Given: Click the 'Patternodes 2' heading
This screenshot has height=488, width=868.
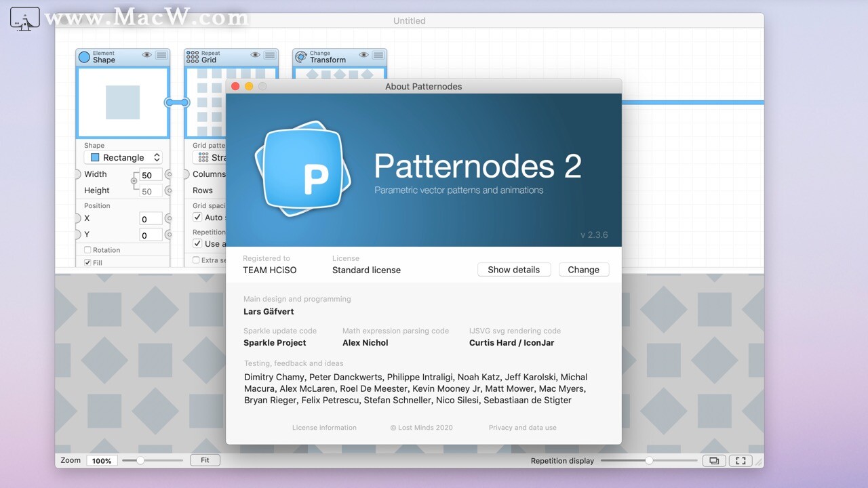Looking at the screenshot, I should 478,166.
